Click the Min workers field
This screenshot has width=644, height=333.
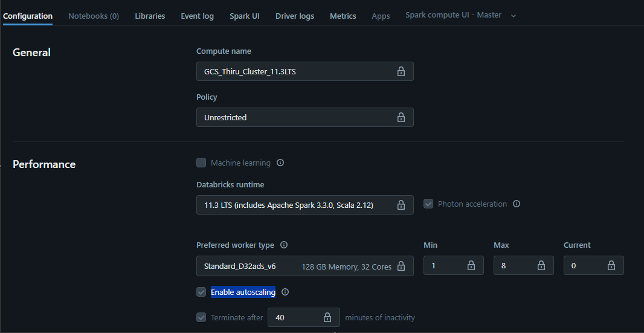pyautogui.click(x=454, y=265)
